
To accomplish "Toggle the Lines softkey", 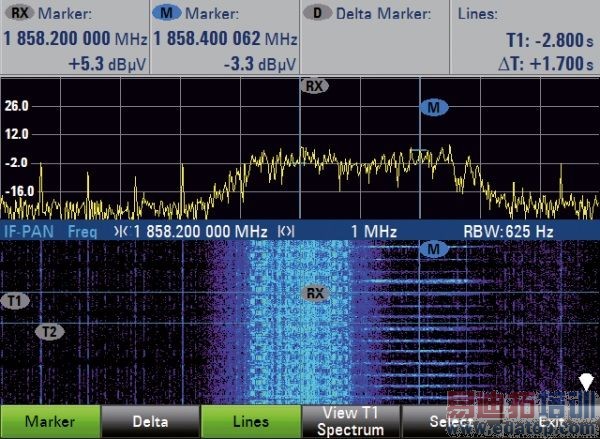I will (x=251, y=422).
